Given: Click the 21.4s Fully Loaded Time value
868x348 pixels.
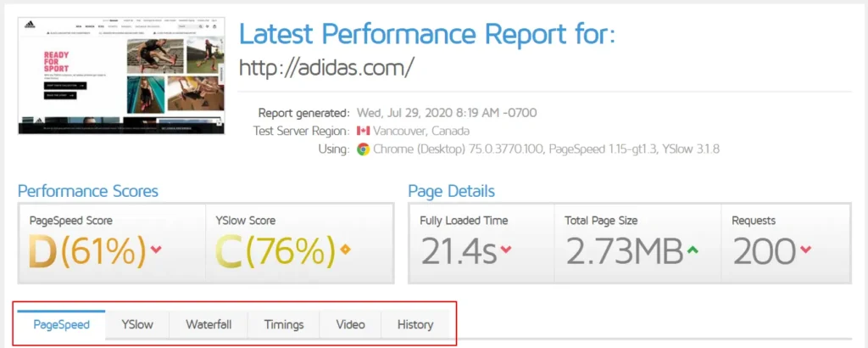Looking at the screenshot, I should 458,251.
